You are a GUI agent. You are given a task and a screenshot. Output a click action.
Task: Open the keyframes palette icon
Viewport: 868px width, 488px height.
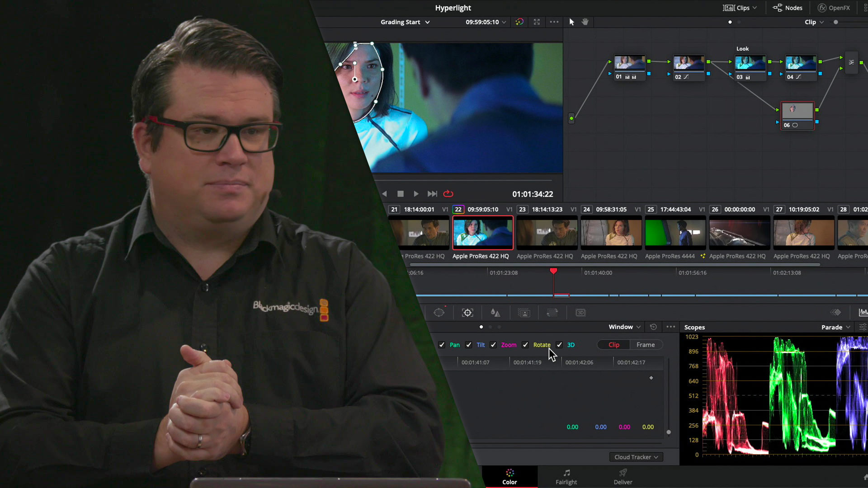click(836, 313)
